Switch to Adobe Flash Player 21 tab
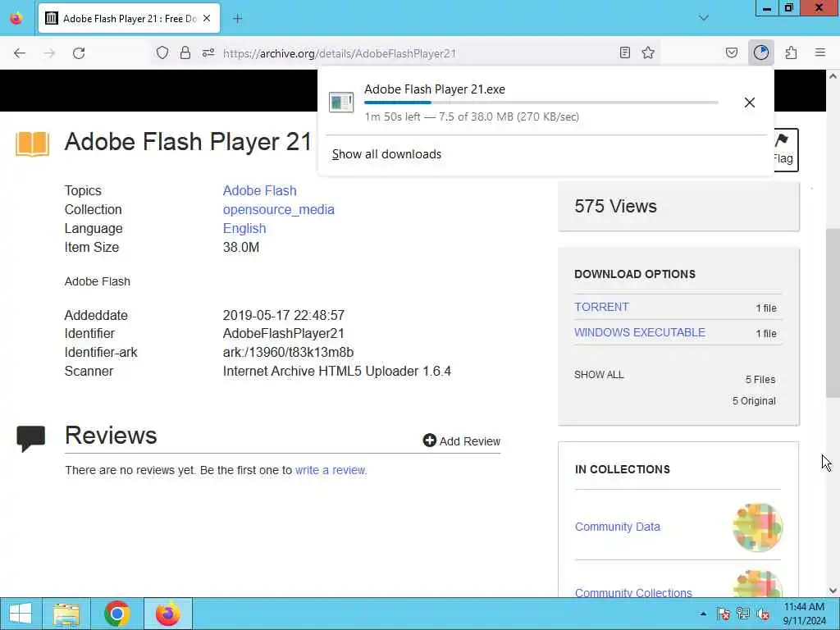Viewport: 840px width, 630px height. coord(129,19)
